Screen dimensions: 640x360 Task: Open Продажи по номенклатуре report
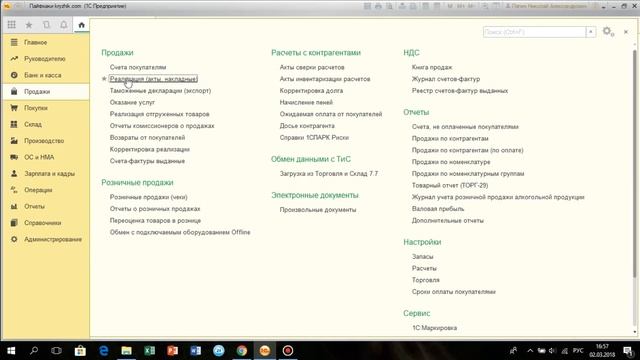tap(451, 162)
